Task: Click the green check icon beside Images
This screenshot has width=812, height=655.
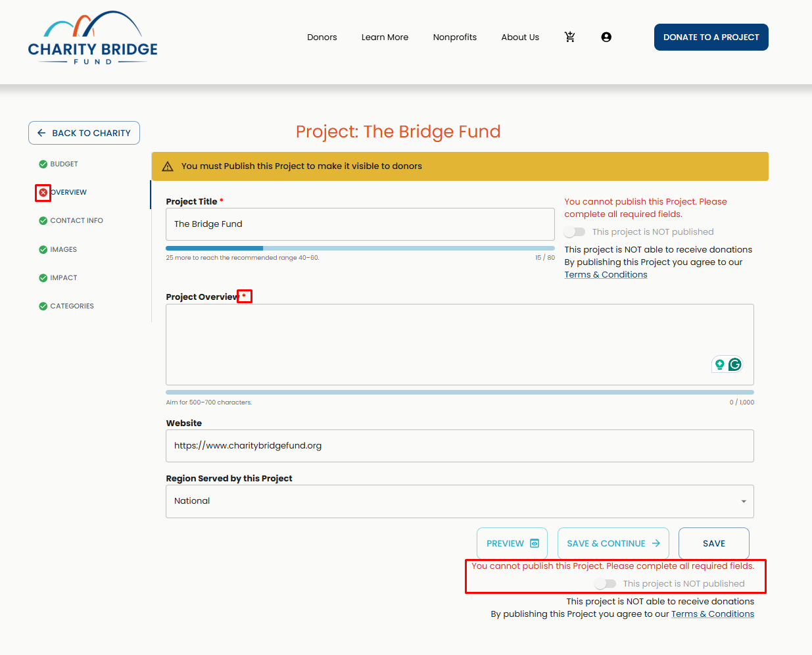Action: point(43,249)
